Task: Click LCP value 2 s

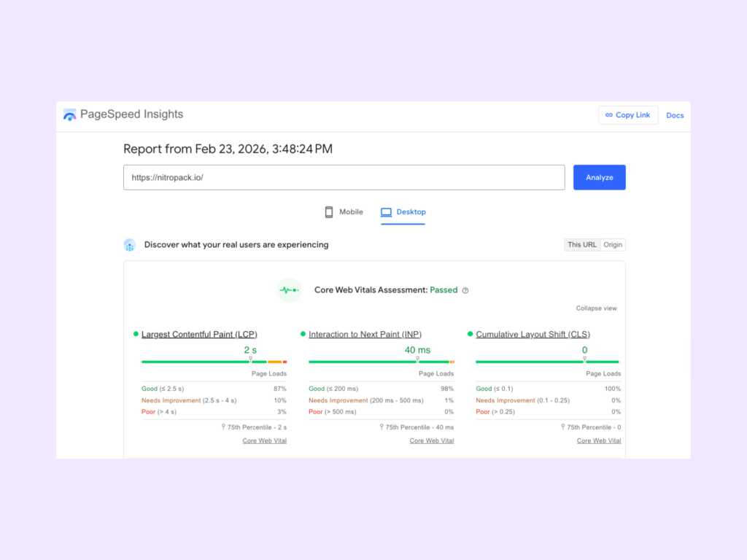Action: click(250, 350)
